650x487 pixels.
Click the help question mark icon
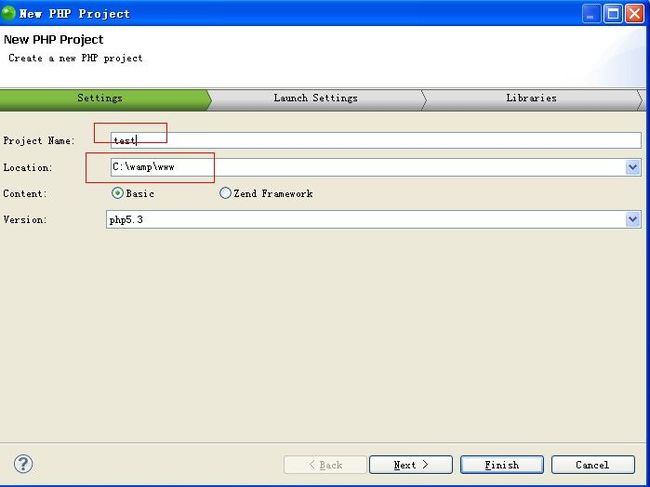(23, 463)
